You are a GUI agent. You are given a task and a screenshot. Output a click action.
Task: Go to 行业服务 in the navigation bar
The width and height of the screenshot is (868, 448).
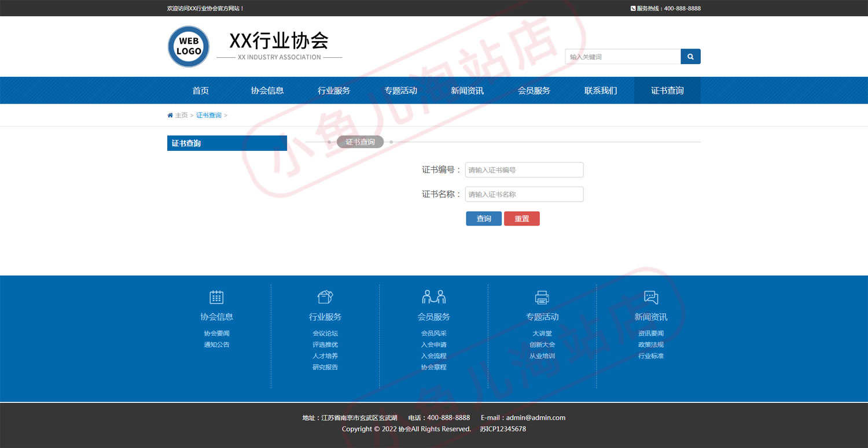point(334,91)
